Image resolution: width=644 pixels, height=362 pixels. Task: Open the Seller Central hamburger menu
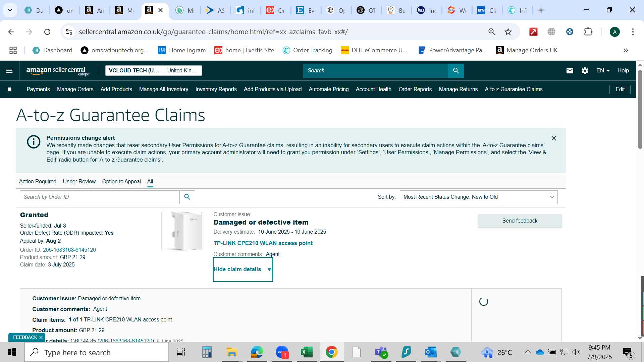point(9,71)
